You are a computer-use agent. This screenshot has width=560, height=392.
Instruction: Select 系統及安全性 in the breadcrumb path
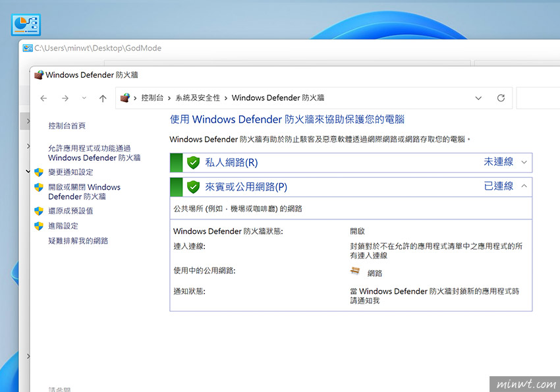pyautogui.click(x=198, y=98)
